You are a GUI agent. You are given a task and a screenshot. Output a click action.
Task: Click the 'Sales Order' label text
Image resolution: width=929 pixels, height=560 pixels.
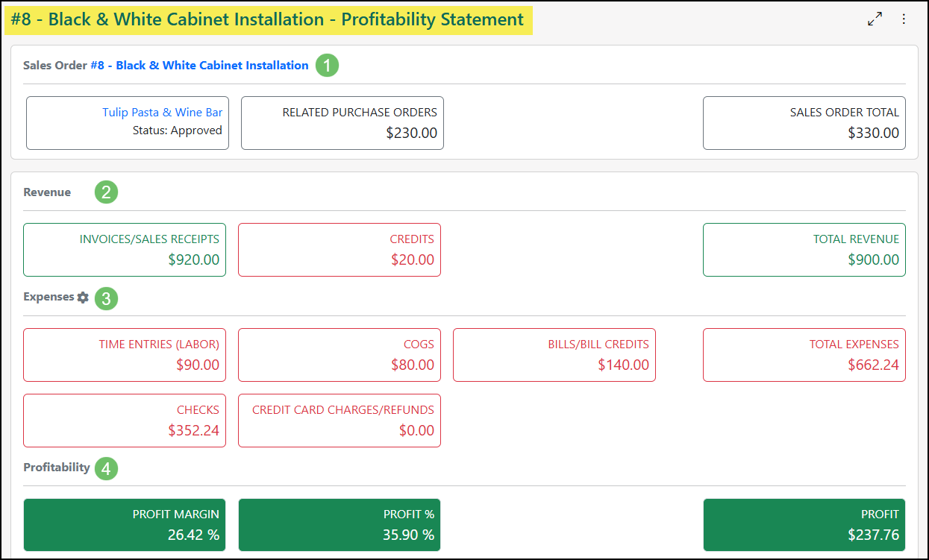(55, 65)
